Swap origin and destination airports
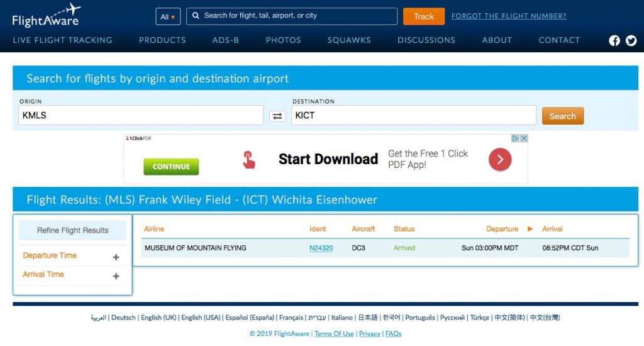 click(277, 116)
